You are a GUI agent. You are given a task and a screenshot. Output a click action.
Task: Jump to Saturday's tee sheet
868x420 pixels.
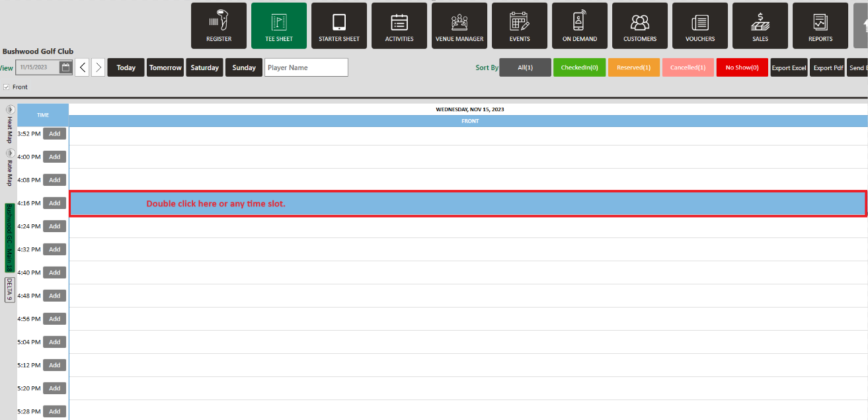(204, 67)
